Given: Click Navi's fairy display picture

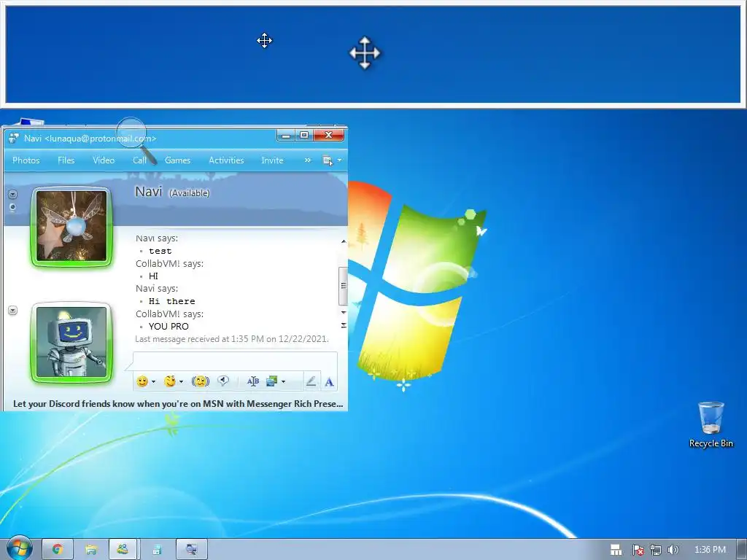Looking at the screenshot, I should 71,226.
